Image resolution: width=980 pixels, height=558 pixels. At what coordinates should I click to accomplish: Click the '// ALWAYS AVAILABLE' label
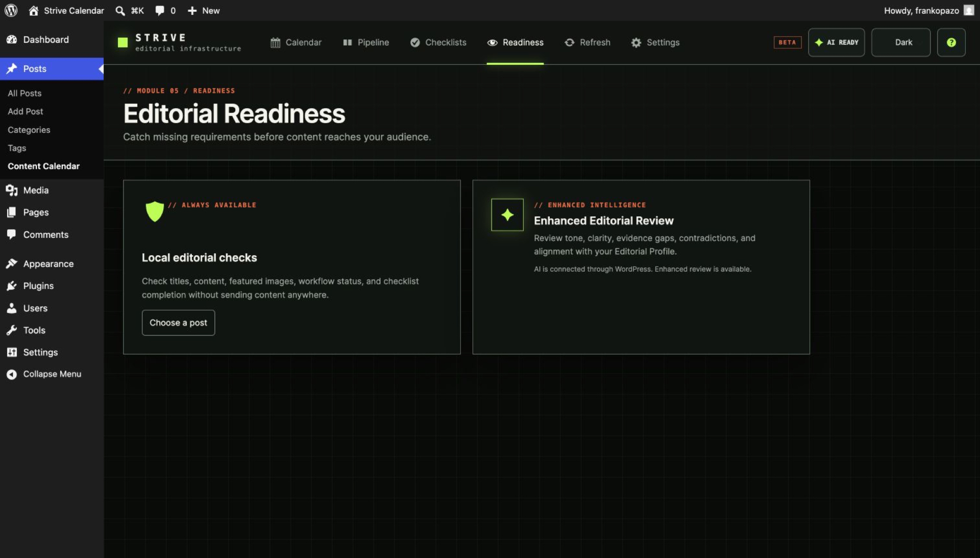[212, 205]
